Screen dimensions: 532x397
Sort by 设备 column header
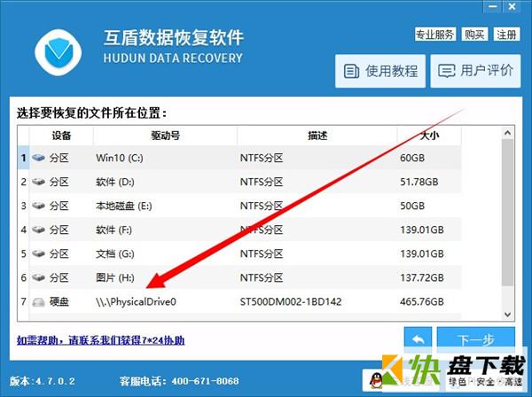(61, 136)
